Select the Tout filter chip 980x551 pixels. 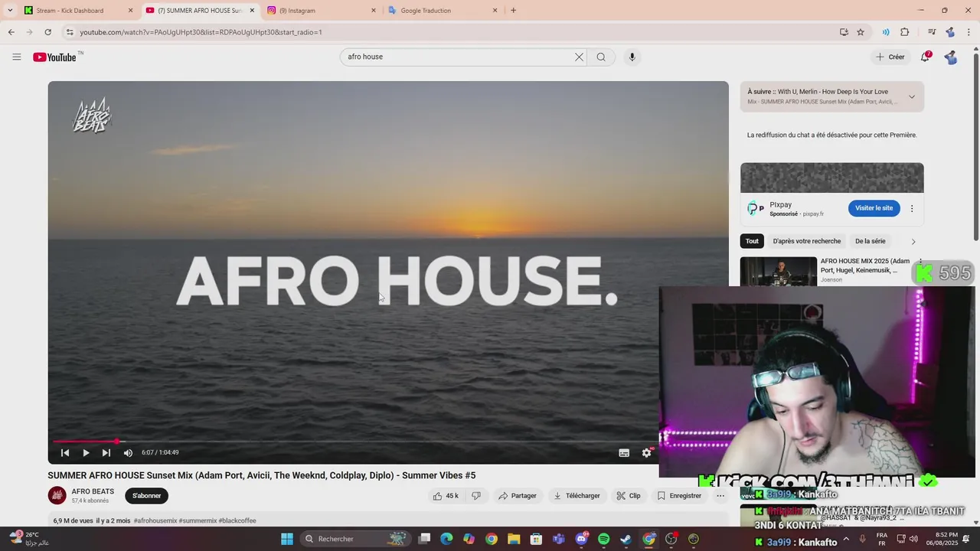752,241
